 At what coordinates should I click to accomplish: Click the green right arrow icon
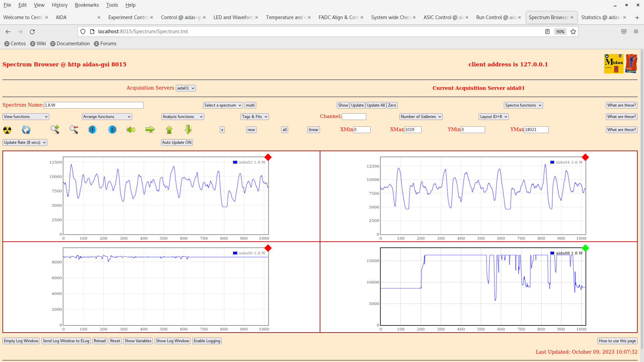[150, 129]
